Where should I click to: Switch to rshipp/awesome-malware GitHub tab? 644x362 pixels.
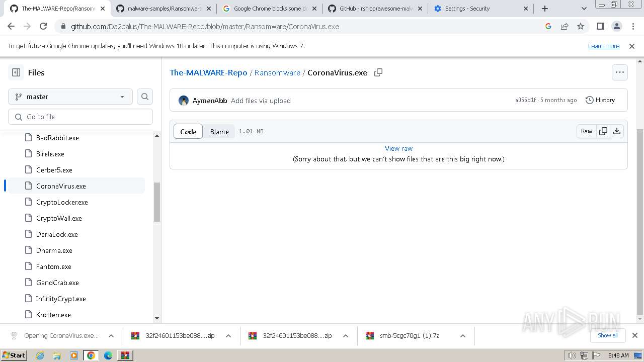(376, 9)
